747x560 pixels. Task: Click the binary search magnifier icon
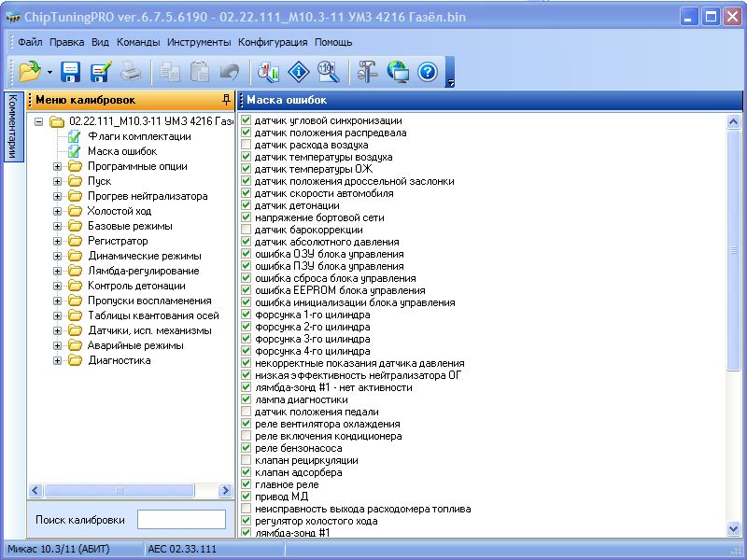[327, 72]
